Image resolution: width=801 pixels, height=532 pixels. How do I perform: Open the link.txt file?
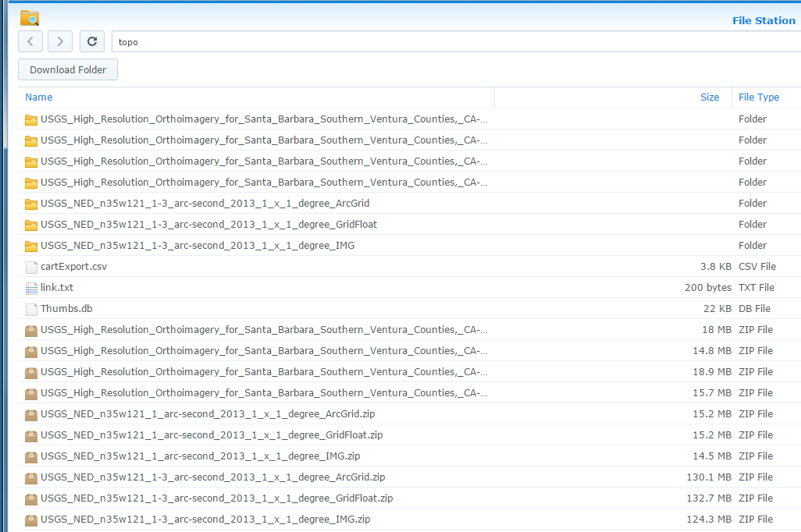(x=58, y=287)
